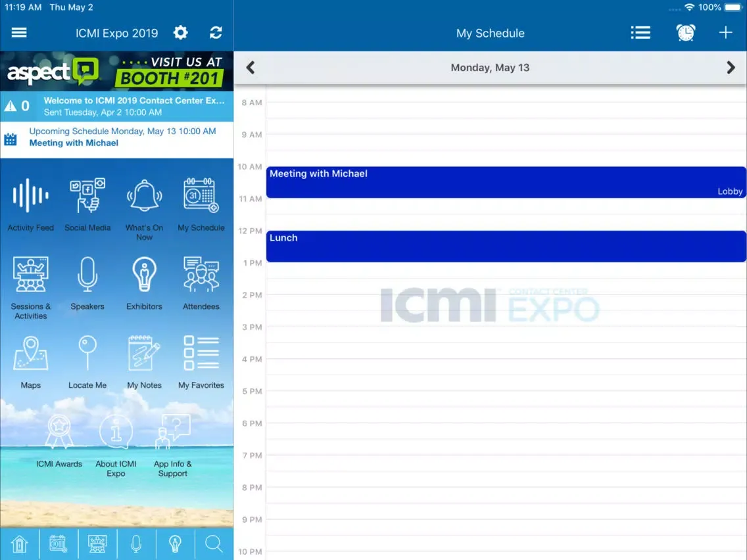Tap the search magnifier tab
This screenshot has width=747, height=560.
[214, 544]
